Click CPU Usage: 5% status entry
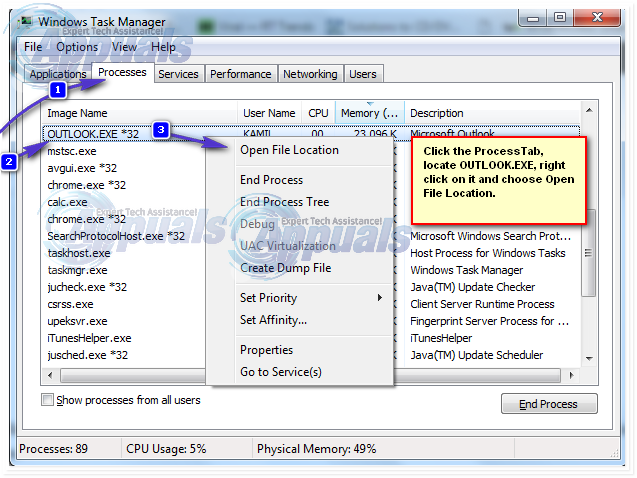The width and height of the screenshot is (637, 478). point(166,449)
